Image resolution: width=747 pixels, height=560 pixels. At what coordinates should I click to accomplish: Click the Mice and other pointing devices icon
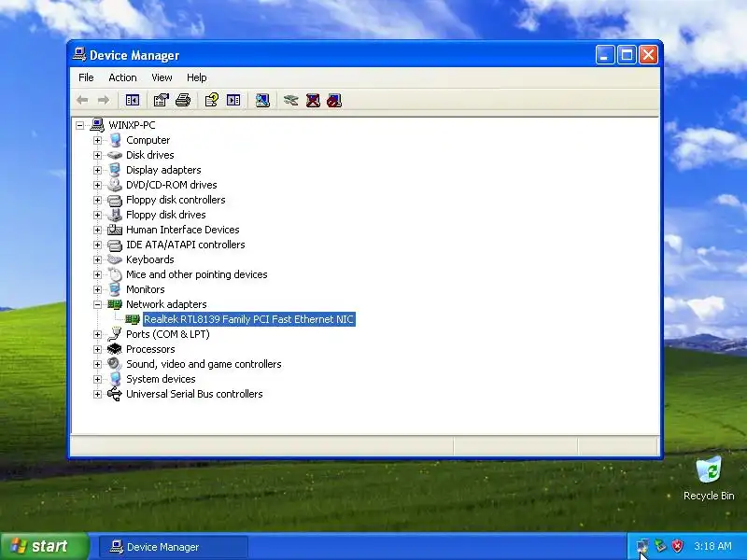click(115, 274)
